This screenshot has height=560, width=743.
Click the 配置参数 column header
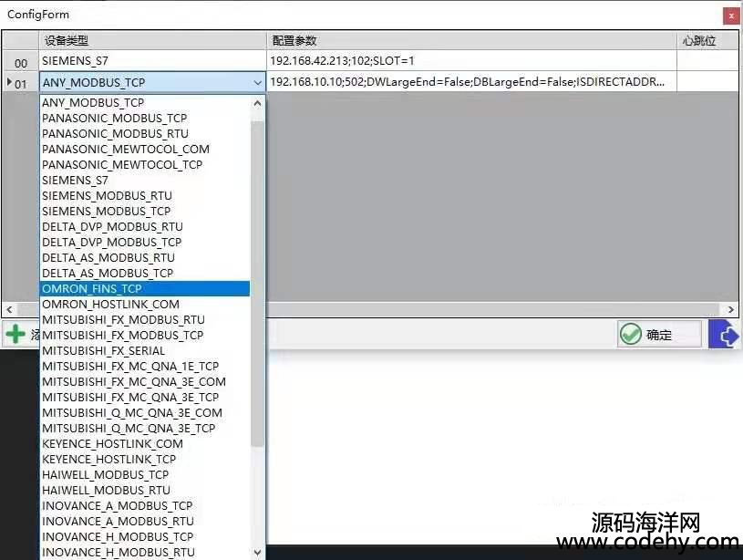471,41
